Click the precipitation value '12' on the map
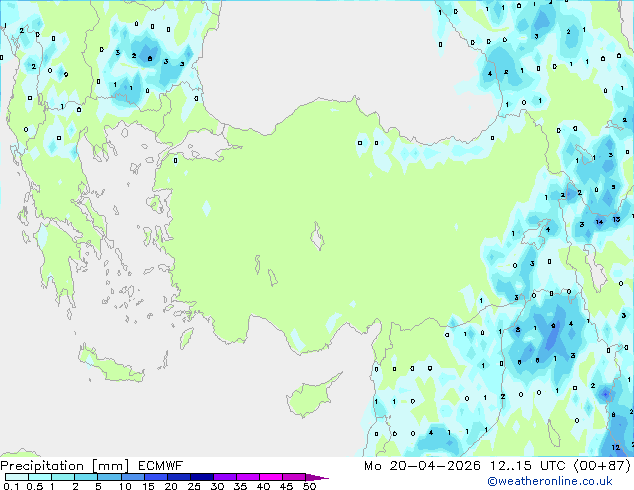Screen dimensions: 634x490 click(615, 447)
